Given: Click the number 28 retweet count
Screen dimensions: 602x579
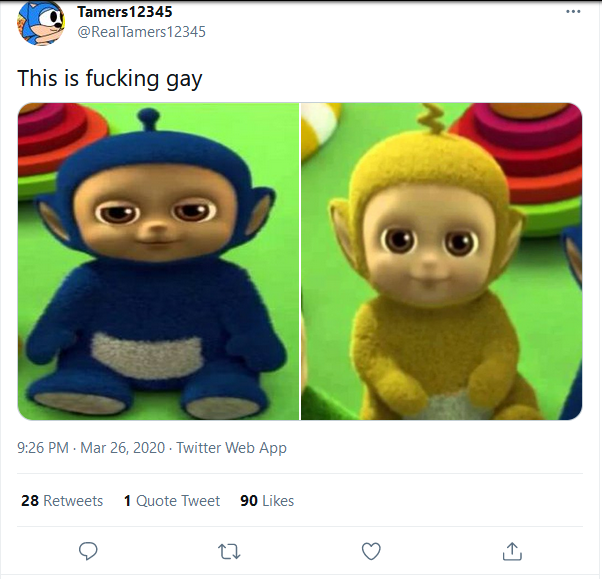Looking at the screenshot, I should (30, 500).
